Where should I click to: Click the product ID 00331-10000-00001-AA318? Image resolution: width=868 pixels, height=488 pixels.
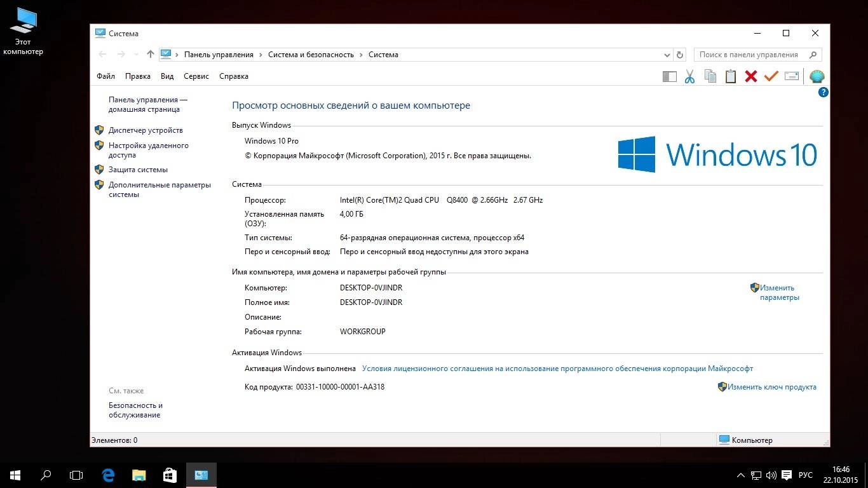(x=340, y=387)
